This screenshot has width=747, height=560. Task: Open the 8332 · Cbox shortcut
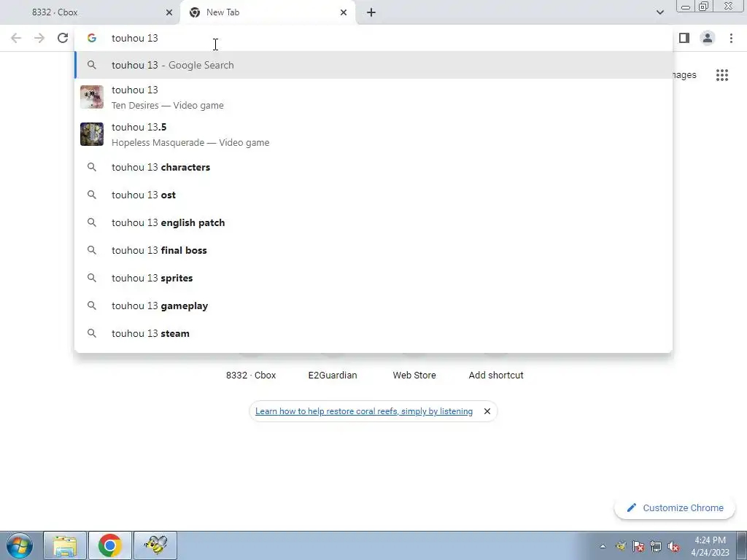251,375
